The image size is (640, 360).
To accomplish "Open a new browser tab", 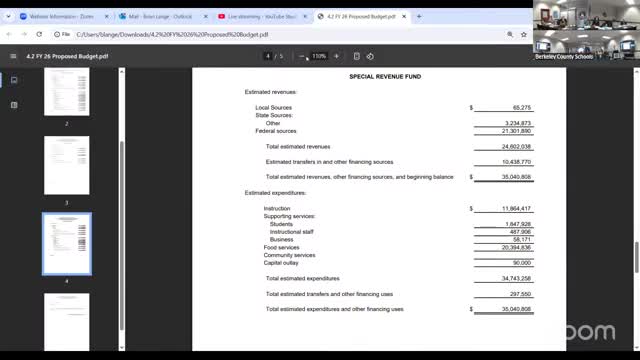I will point(419,16).
